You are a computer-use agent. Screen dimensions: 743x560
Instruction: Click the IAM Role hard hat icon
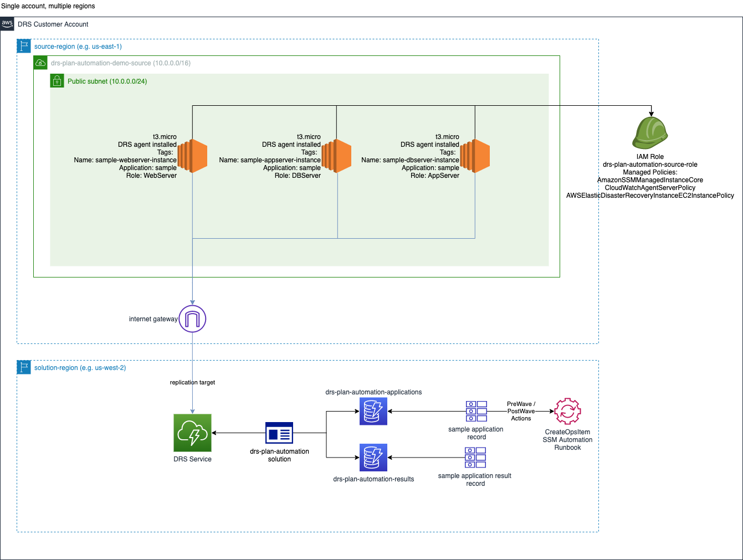[x=650, y=133]
